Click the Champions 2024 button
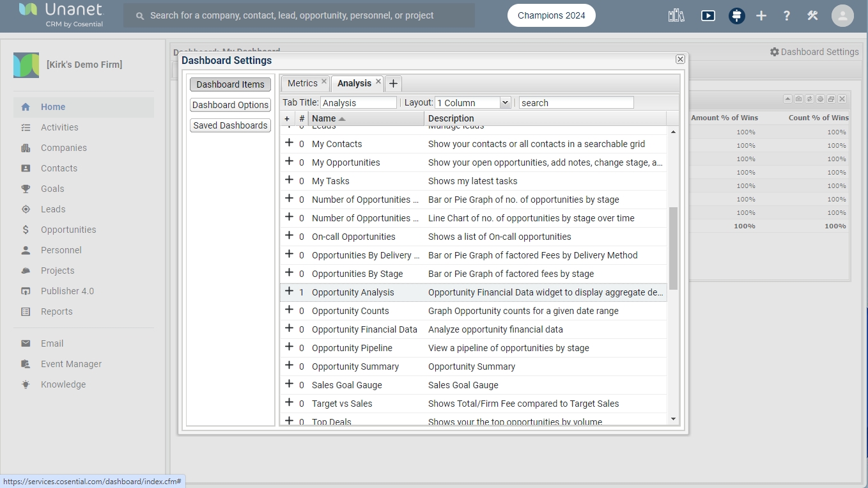868x488 pixels. click(x=551, y=16)
